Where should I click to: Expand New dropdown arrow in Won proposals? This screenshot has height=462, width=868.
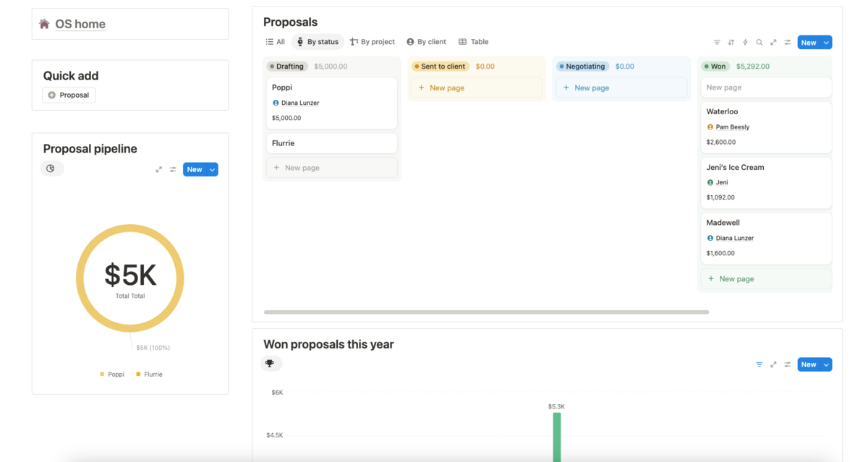pyautogui.click(x=826, y=364)
